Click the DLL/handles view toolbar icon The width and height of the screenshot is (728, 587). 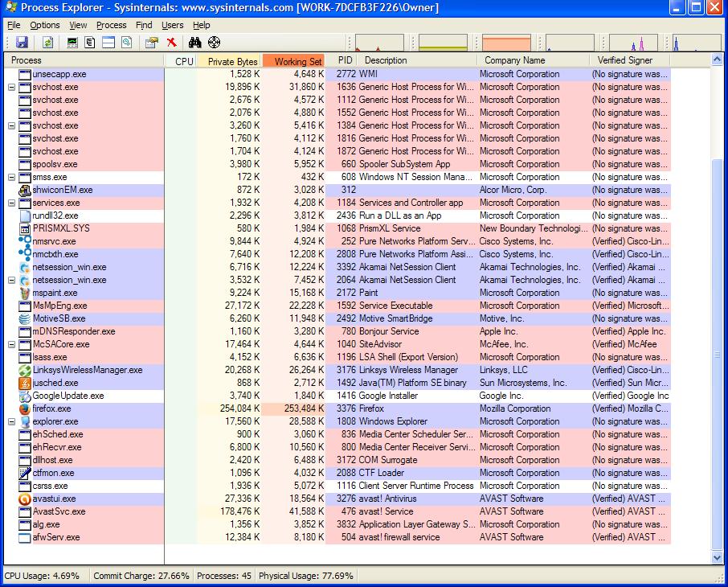126,43
